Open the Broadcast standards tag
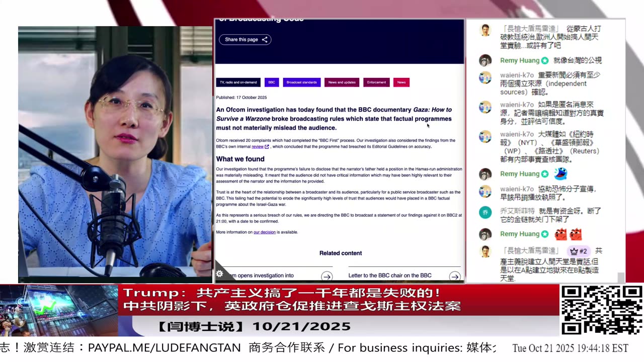Screen dimensions: 644x362 coord(301,82)
